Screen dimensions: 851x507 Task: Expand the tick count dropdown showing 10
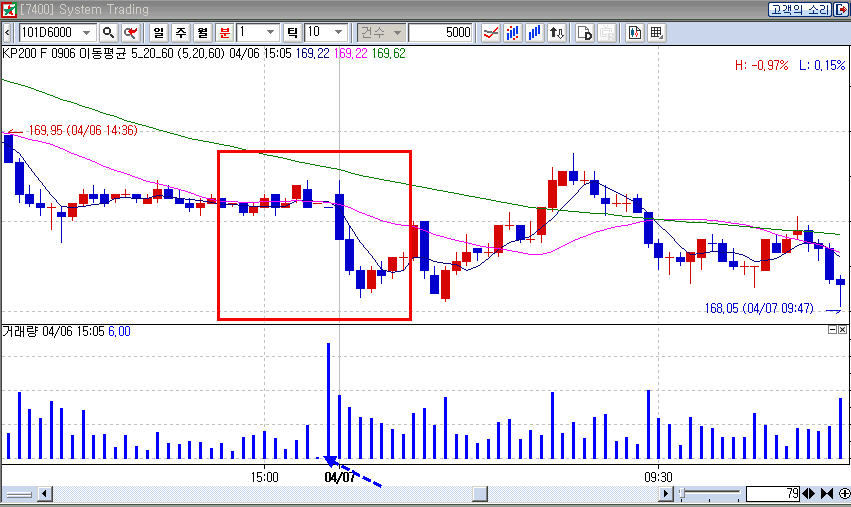pos(339,33)
